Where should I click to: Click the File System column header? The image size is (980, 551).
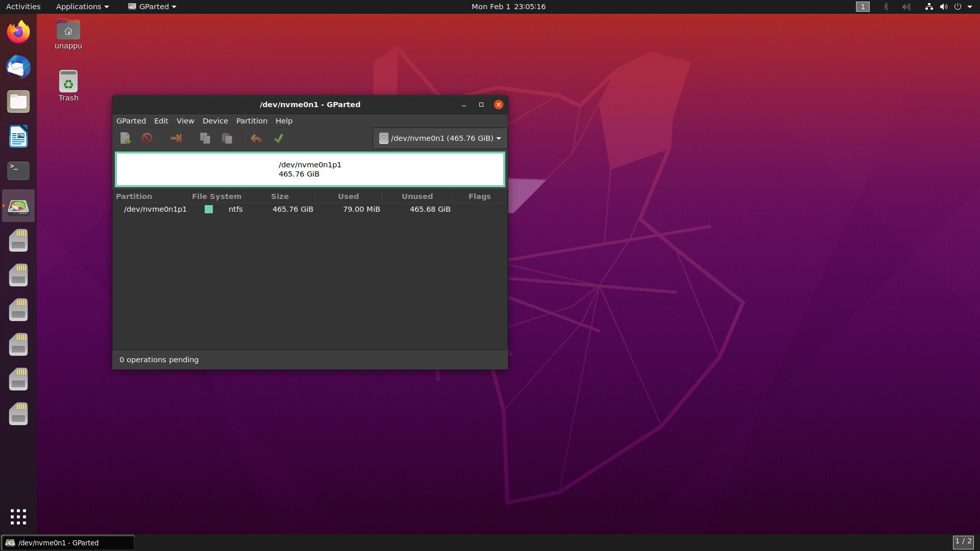click(216, 196)
